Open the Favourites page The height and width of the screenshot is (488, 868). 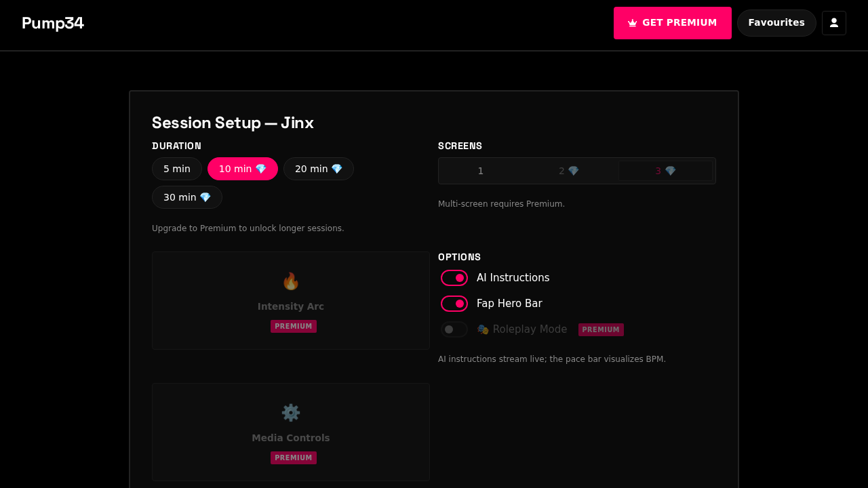pos(776,23)
